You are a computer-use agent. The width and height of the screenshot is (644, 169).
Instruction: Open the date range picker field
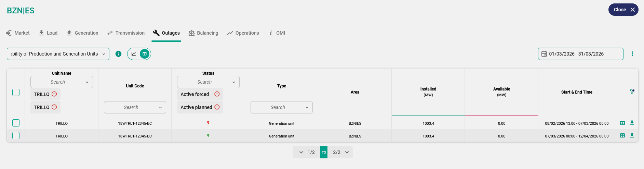[x=580, y=54]
